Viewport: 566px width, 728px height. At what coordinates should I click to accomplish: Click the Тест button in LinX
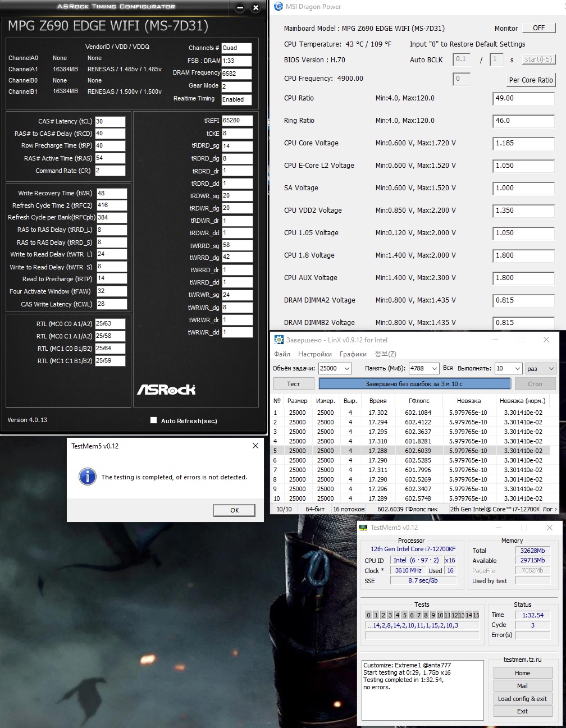pos(294,384)
